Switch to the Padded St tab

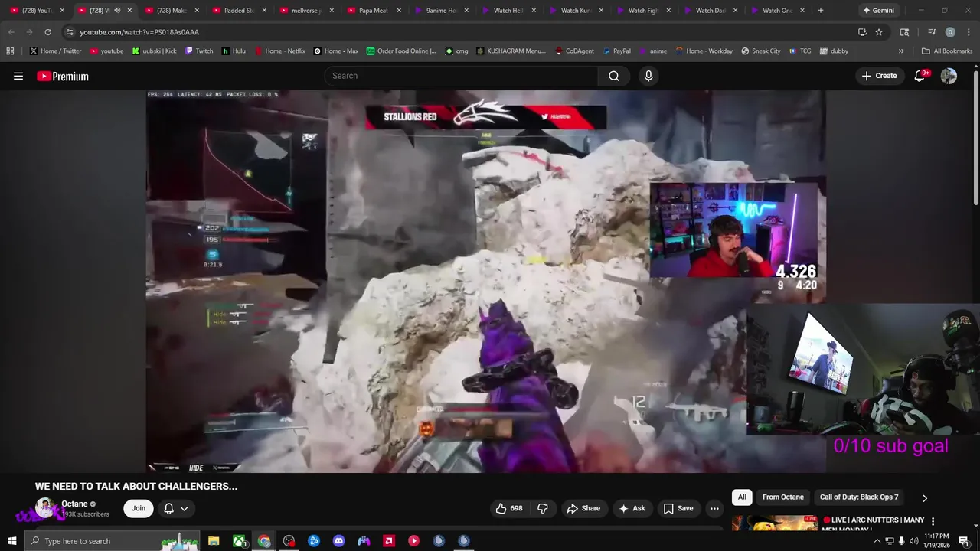240,11
